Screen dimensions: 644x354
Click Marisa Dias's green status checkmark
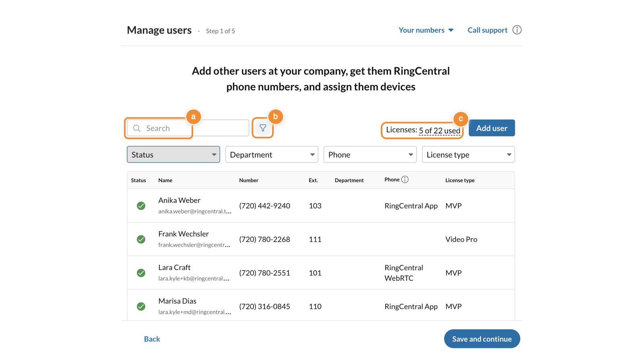pyautogui.click(x=141, y=307)
